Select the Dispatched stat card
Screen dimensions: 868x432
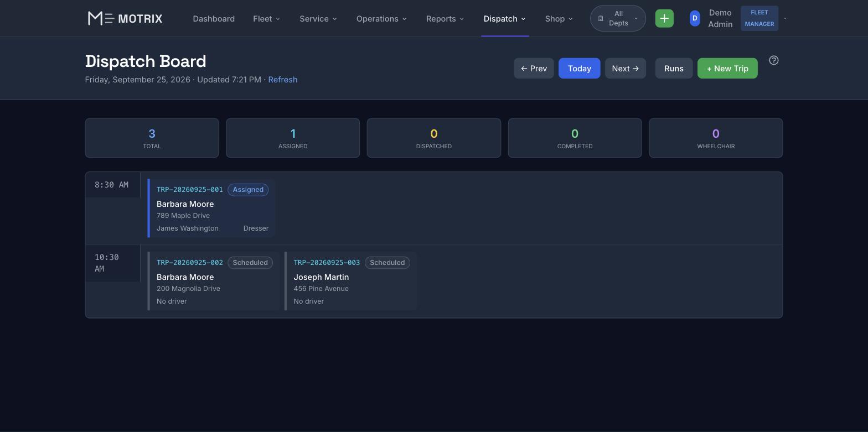pos(434,138)
